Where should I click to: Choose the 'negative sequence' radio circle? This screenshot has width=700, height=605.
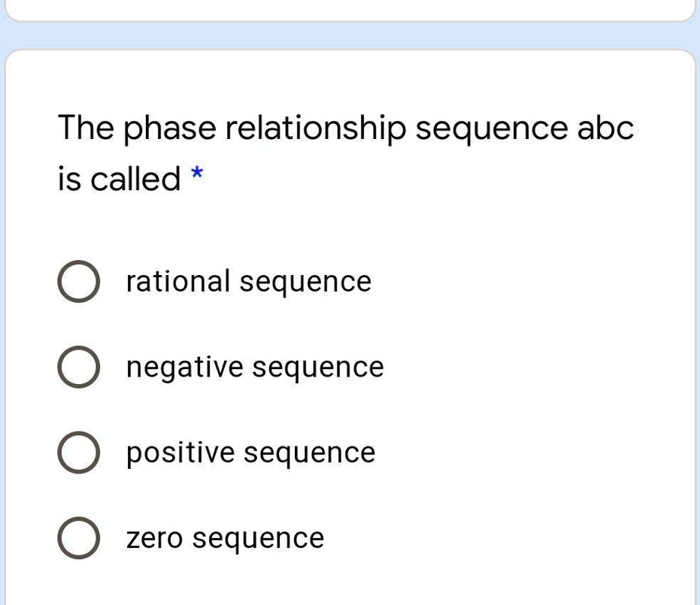78,368
